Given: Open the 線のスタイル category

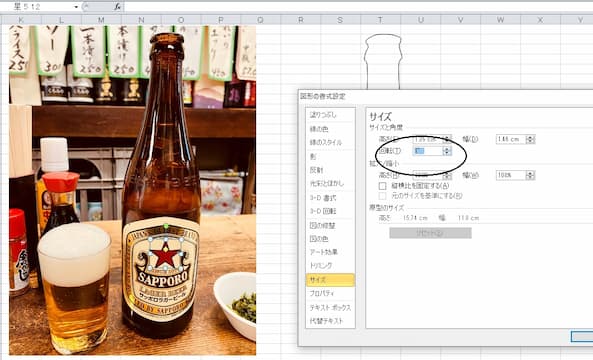Looking at the screenshot, I should coord(330,143).
